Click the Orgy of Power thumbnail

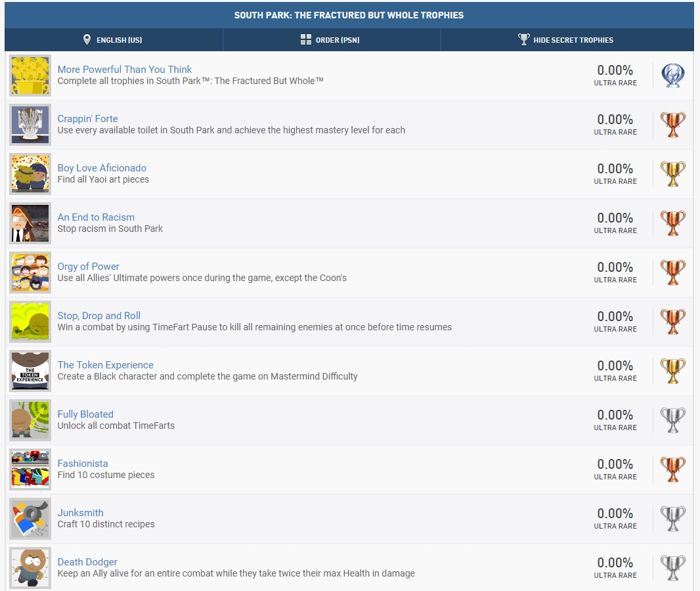click(30, 273)
